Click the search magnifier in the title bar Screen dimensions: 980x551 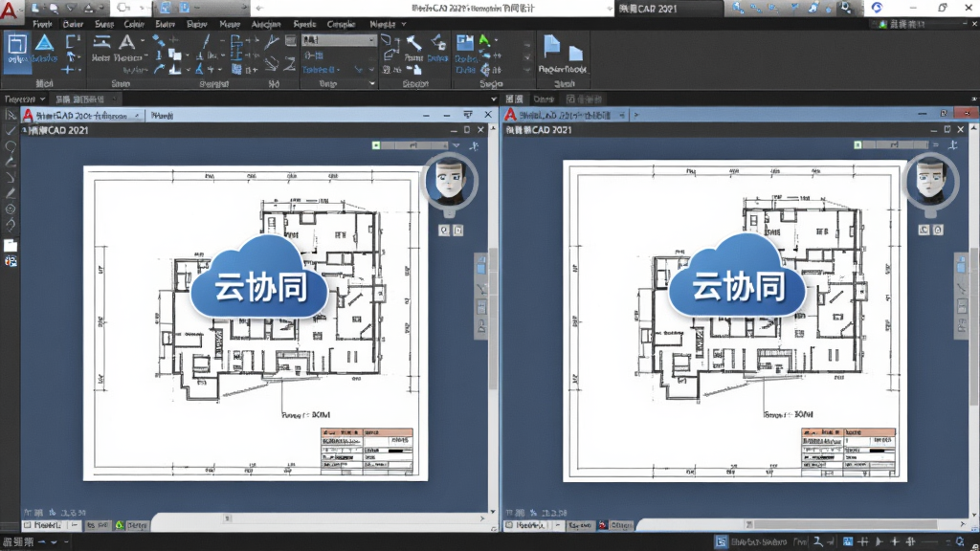[x=845, y=8]
